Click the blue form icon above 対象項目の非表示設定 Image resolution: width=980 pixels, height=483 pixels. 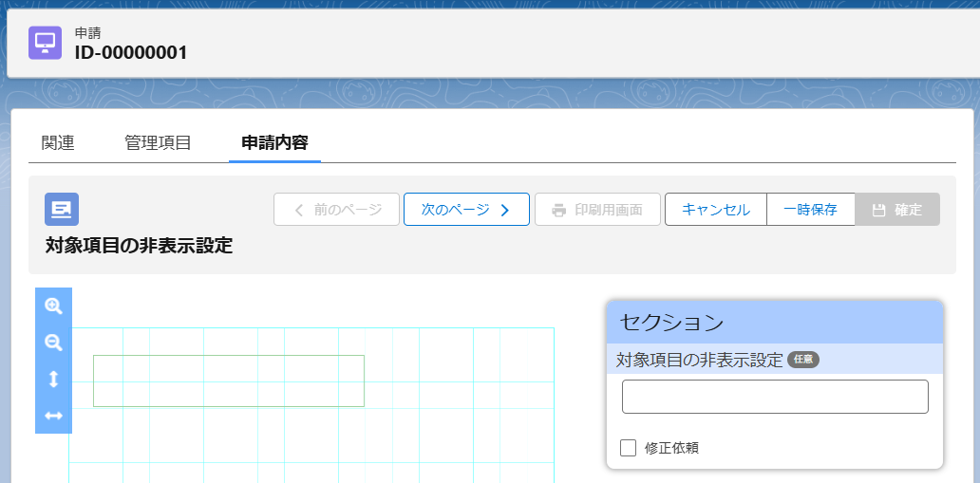pyautogui.click(x=61, y=209)
